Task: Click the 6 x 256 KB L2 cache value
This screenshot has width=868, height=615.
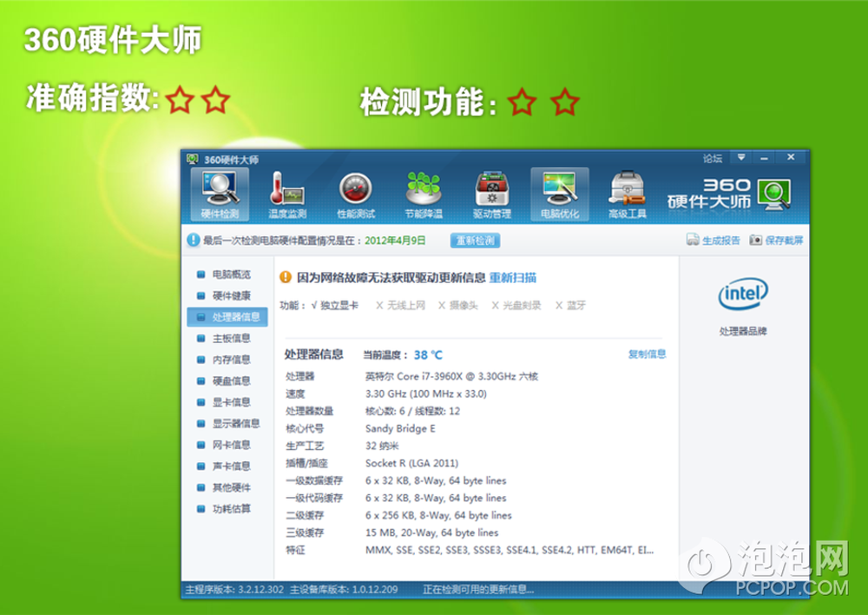Action: [x=438, y=515]
